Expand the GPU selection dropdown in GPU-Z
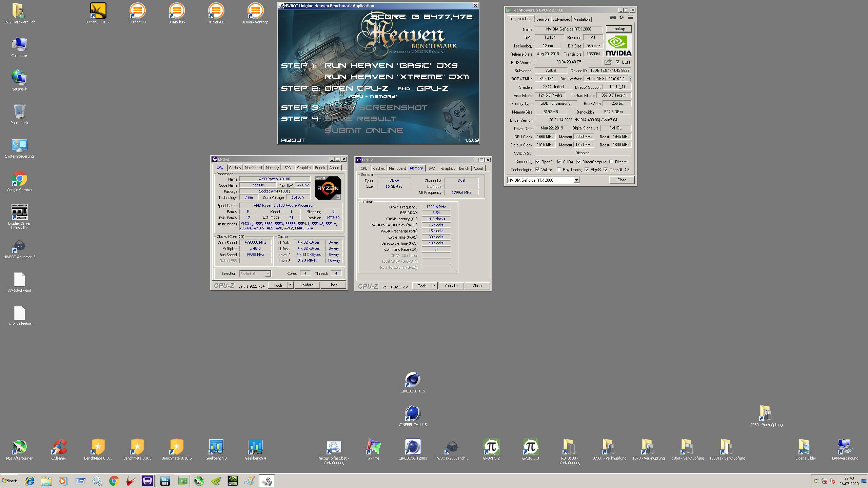868x488 pixels. pos(576,180)
